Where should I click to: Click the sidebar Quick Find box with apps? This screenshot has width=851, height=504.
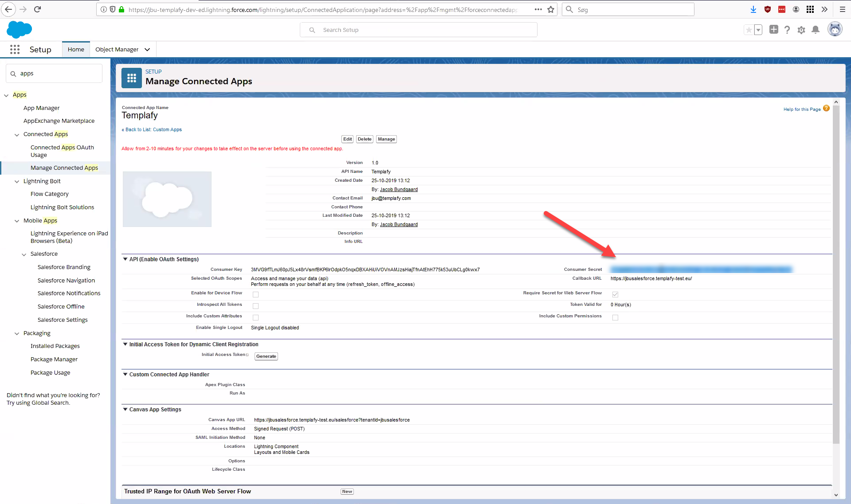point(54,74)
